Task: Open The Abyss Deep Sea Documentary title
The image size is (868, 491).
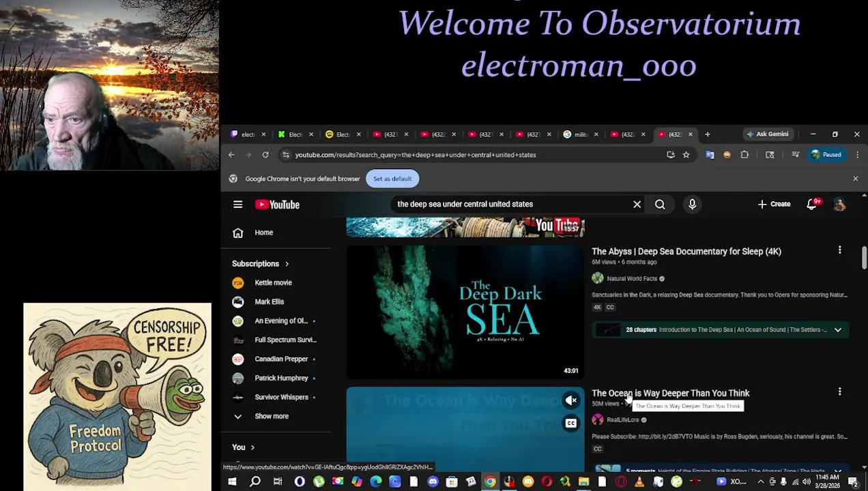Action: pyautogui.click(x=686, y=252)
